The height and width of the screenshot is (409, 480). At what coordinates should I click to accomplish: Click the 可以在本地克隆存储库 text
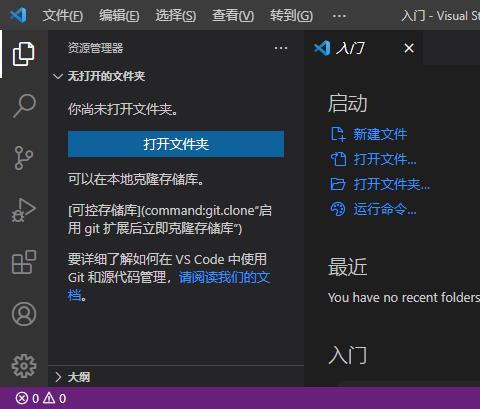(136, 179)
